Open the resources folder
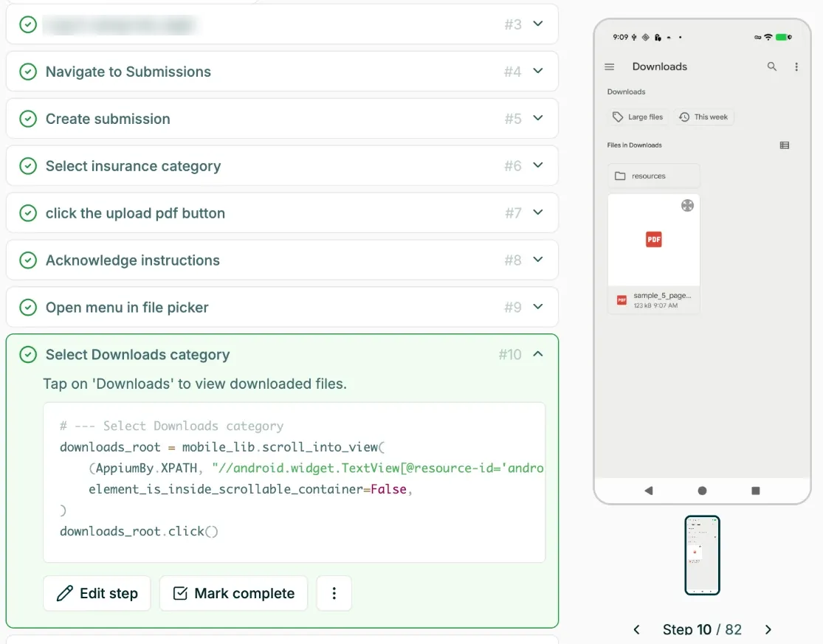This screenshot has width=823, height=644. [x=653, y=176]
